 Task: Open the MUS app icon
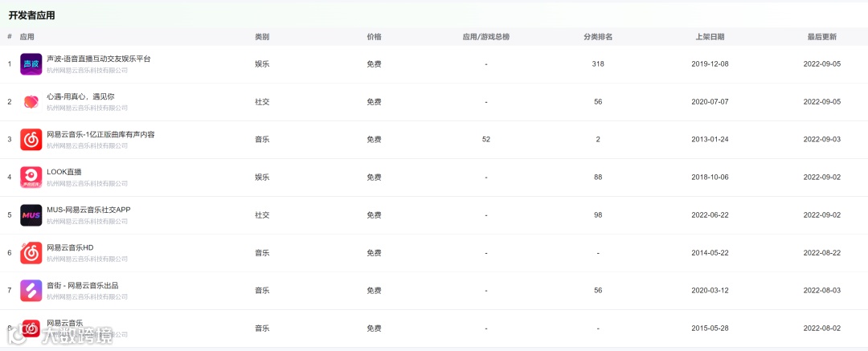click(31, 214)
